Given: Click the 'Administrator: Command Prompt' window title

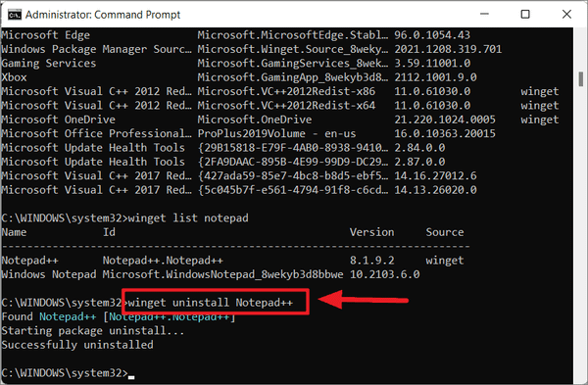Looking at the screenshot, I should (x=103, y=15).
